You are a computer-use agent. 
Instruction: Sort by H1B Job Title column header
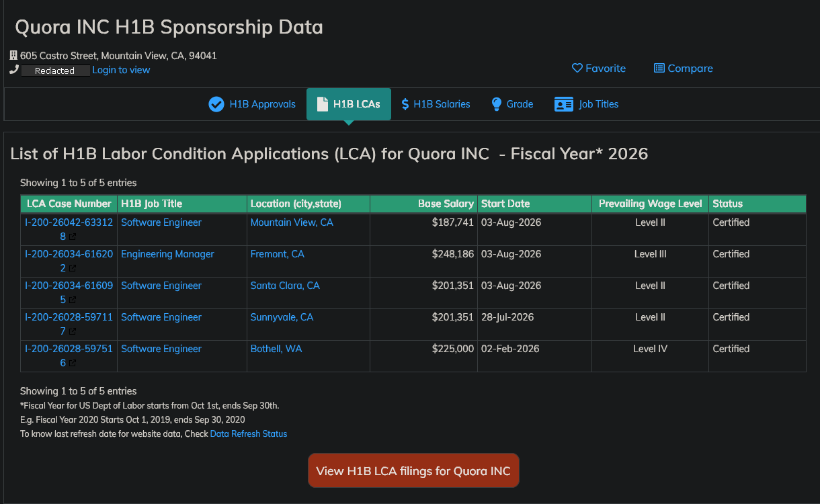point(182,204)
